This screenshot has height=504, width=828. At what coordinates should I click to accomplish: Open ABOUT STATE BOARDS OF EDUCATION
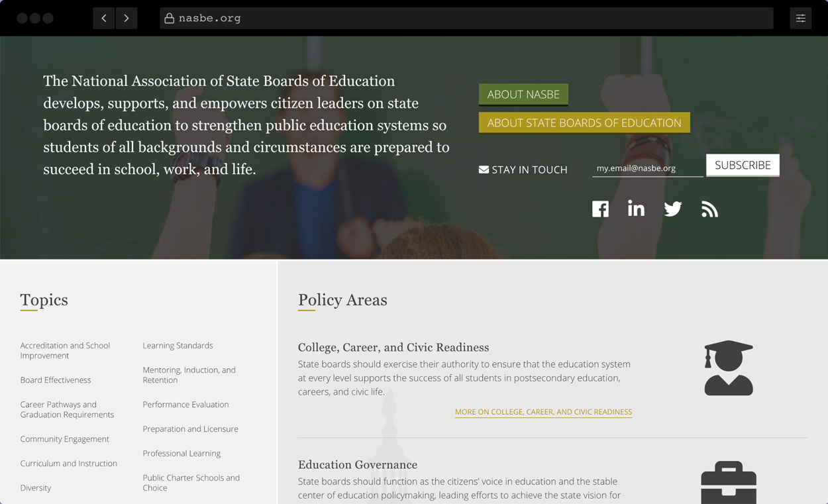point(584,123)
